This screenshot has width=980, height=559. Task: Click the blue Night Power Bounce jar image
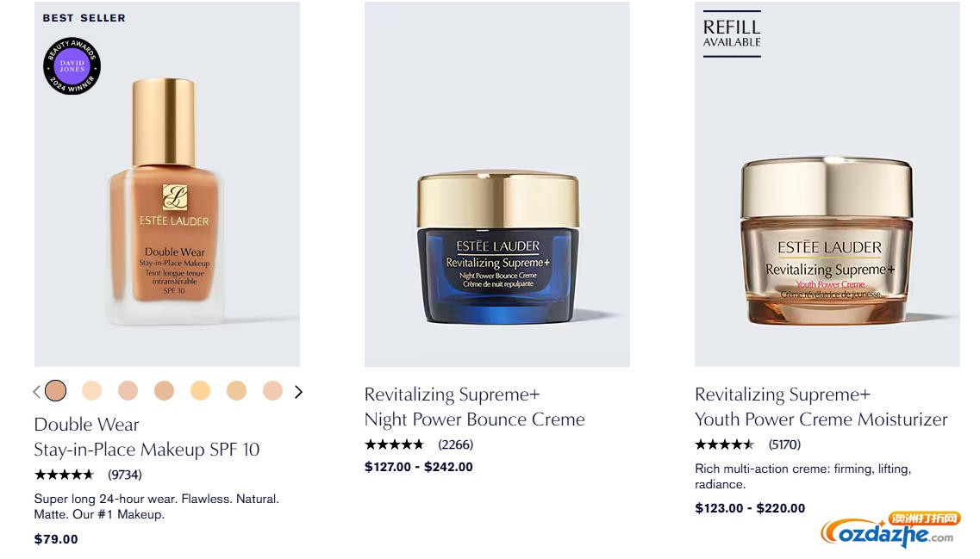pyautogui.click(x=497, y=248)
